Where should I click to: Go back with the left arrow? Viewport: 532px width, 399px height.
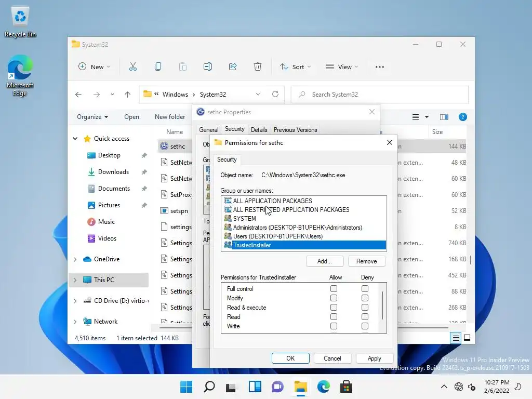(x=78, y=95)
